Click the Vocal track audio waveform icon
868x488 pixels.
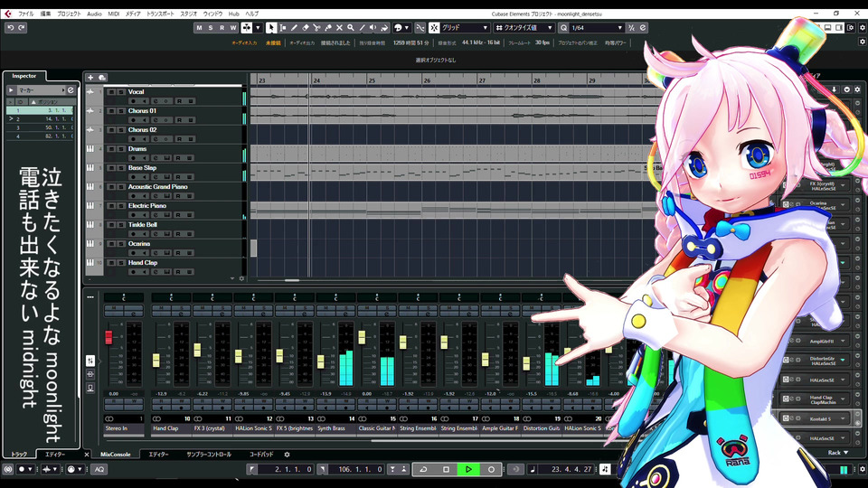coord(90,92)
